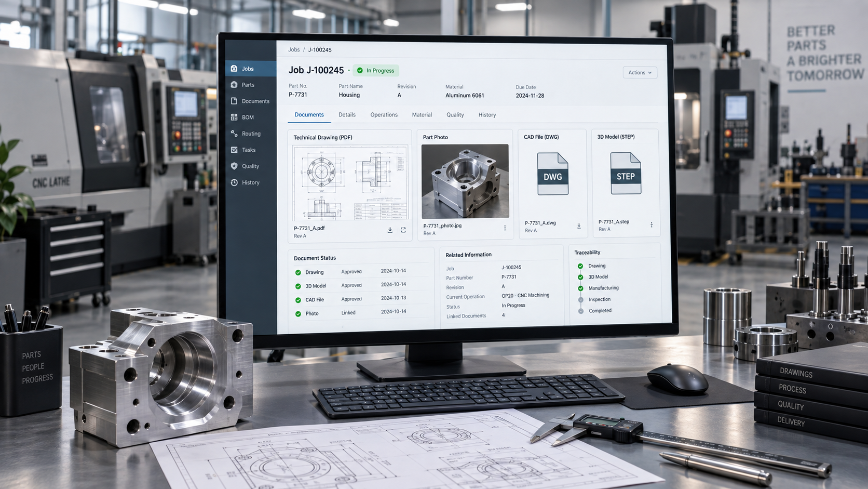Open the housing part photo thumbnail

[x=465, y=181]
